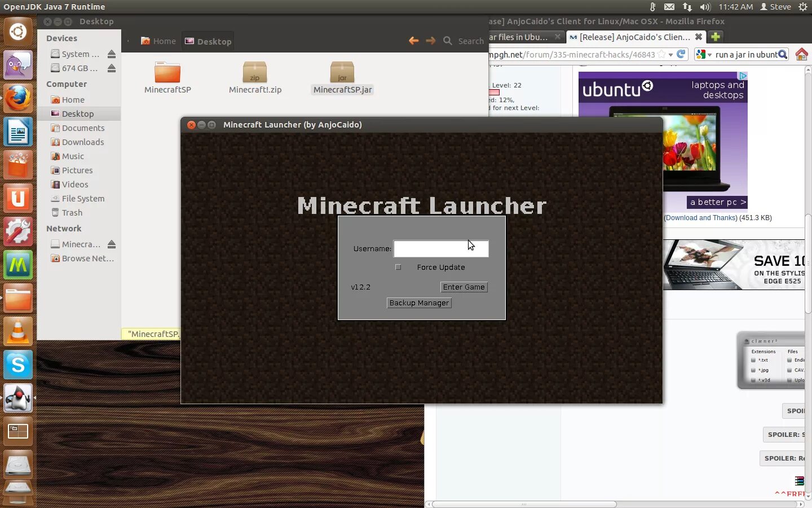Close the AnjoCaido's Client tab
Image resolution: width=812 pixels, height=508 pixels.
pos(699,37)
